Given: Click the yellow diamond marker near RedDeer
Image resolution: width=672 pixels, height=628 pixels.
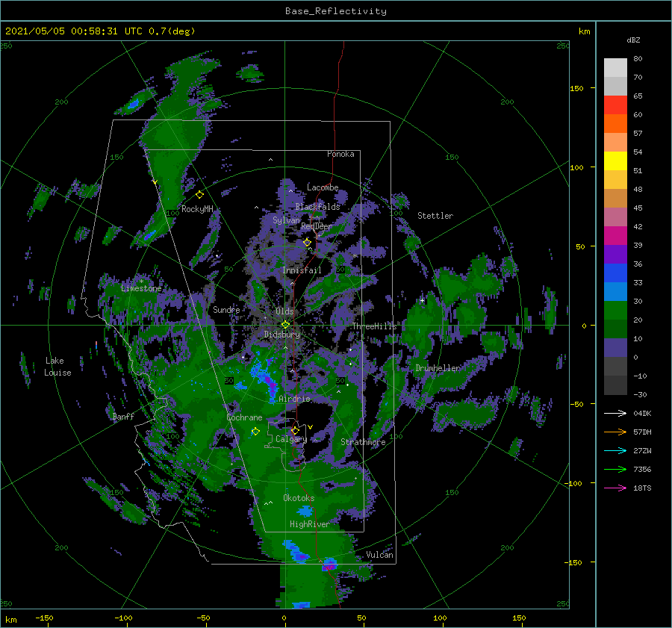Looking at the screenshot, I should [x=308, y=243].
